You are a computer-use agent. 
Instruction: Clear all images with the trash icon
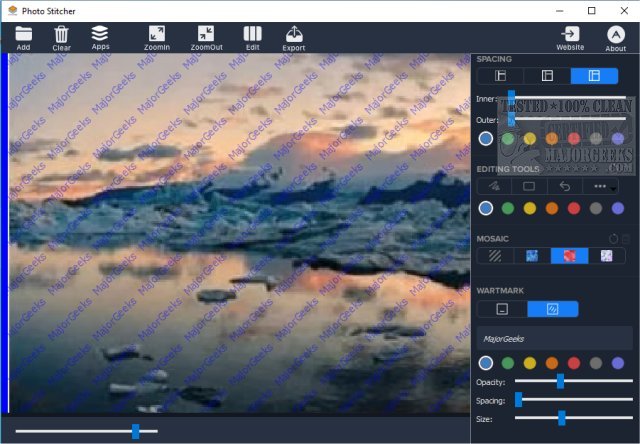pos(61,34)
